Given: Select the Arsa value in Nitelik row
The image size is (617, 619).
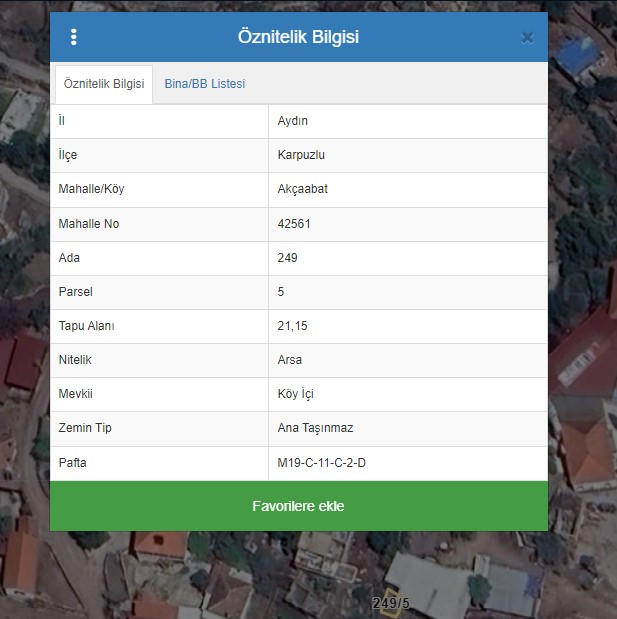Looking at the screenshot, I should [290, 360].
